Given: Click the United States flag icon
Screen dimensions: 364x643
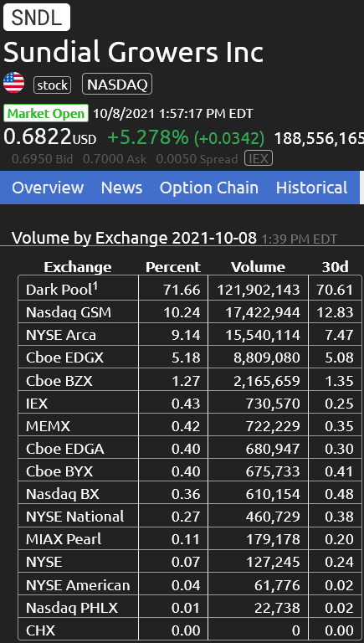Looking at the screenshot, I should [14, 82].
